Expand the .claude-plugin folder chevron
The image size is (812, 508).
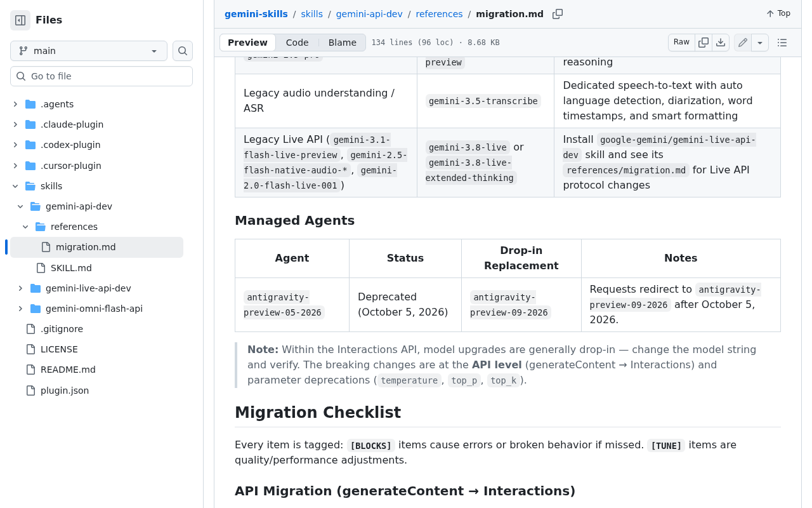pyautogui.click(x=15, y=124)
